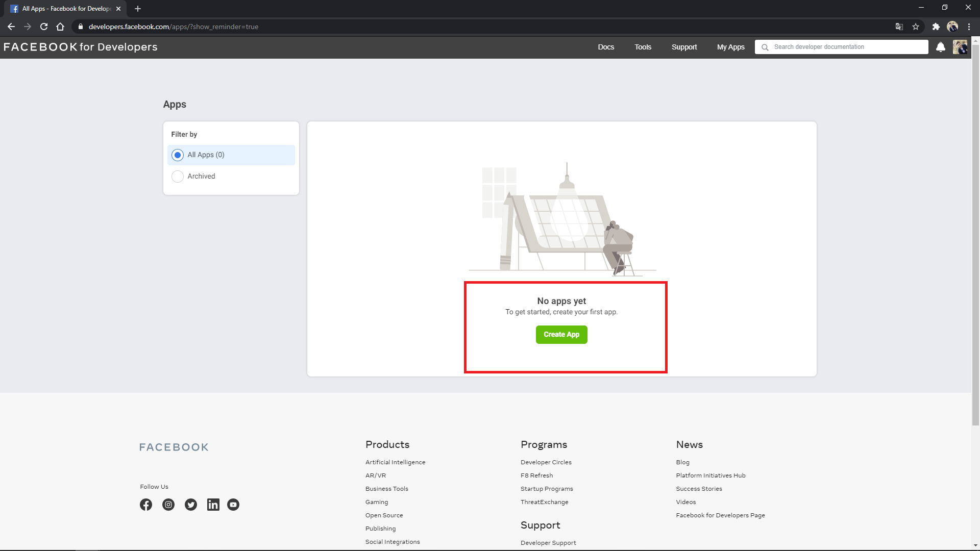Open the Support menu

coord(684,47)
